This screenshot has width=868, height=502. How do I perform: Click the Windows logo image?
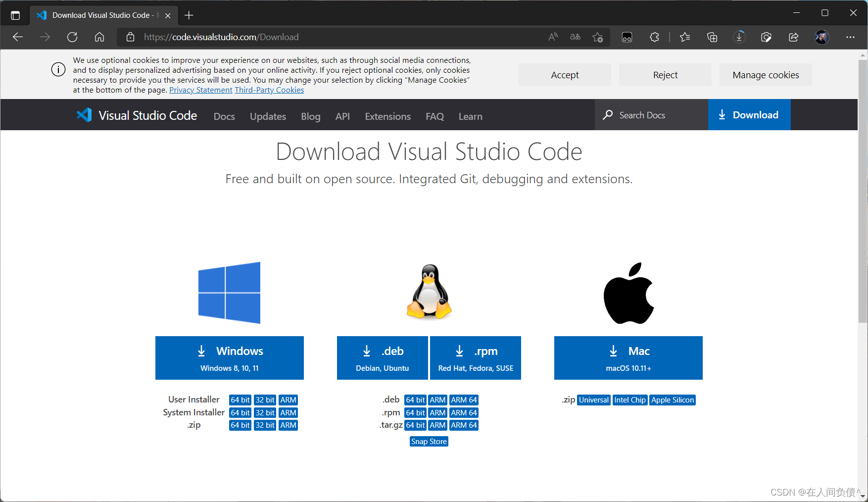click(229, 293)
